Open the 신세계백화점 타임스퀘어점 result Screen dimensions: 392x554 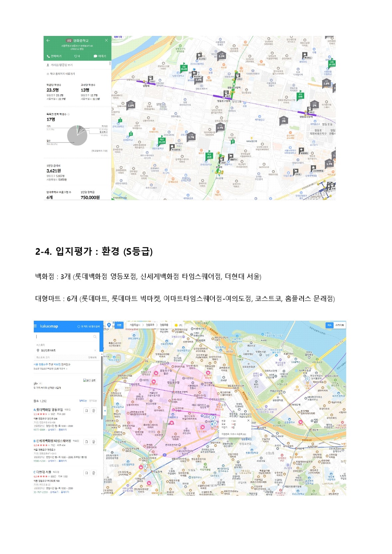(x=54, y=441)
